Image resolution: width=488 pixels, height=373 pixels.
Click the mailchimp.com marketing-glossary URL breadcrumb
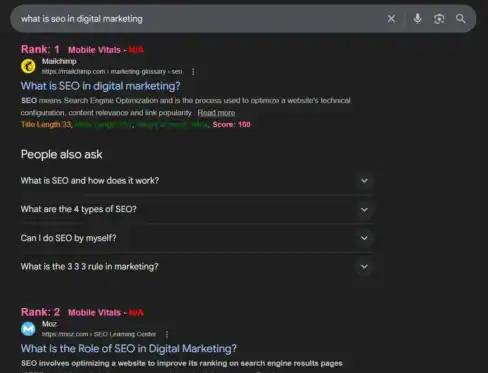pos(112,72)
